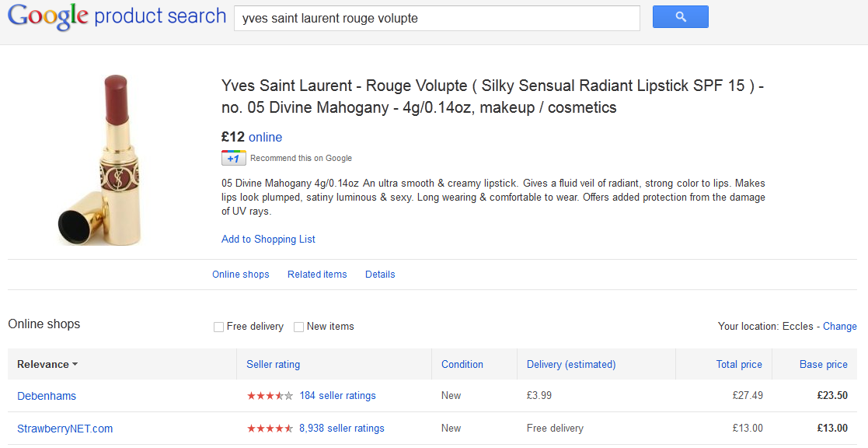The image size is (868, 448).
Task: Enable the Free delivery checkbox
Action: (219, 327)
